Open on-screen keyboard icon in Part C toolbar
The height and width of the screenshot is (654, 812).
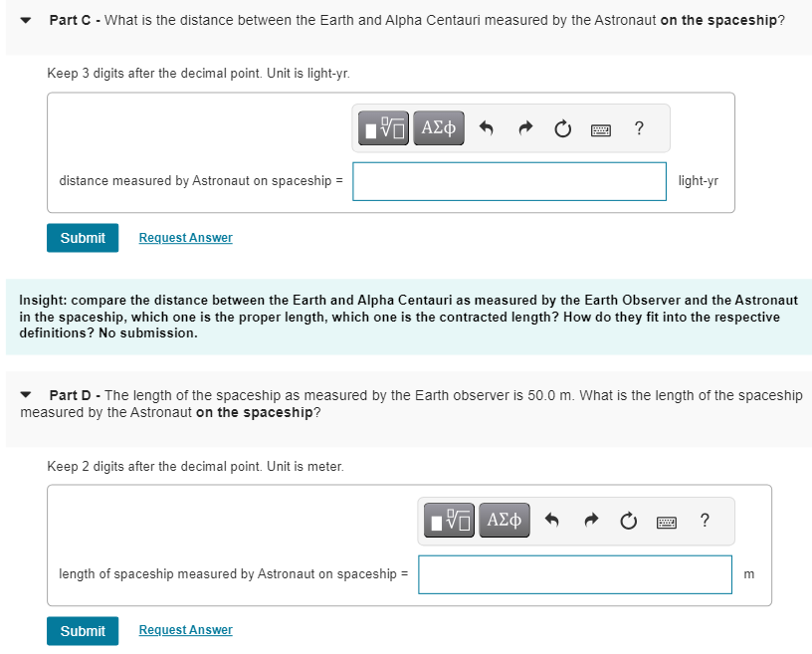[600, 128]
